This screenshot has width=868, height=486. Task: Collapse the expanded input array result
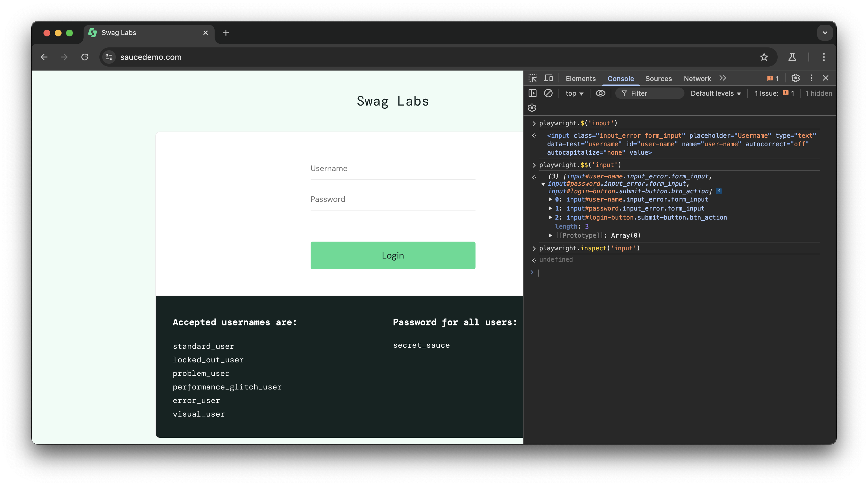(543, 184)
